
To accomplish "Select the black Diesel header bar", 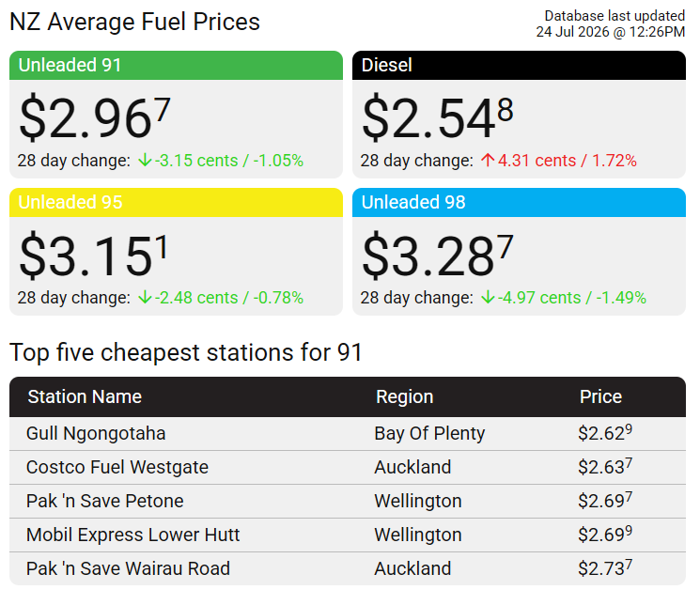I will click(x=519, y=65).
